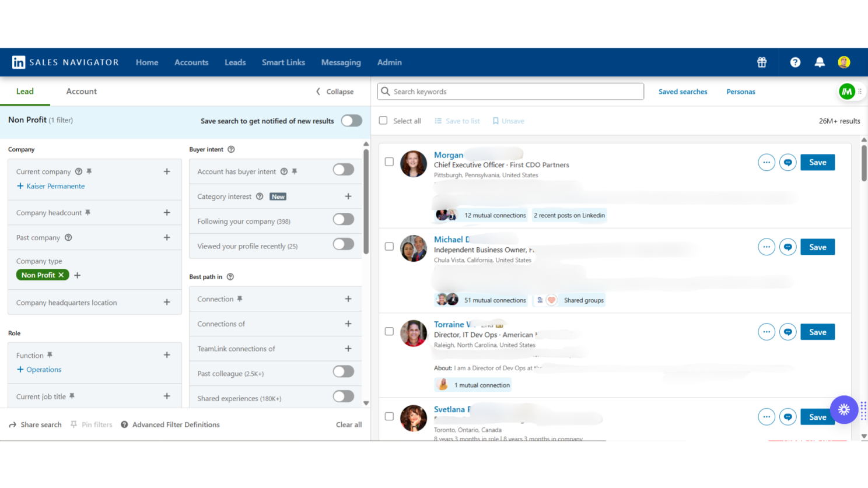Click Category interest help icon
Image resolution: width=868 pixels, height=488 pixels.
click(x=260, y=196)
